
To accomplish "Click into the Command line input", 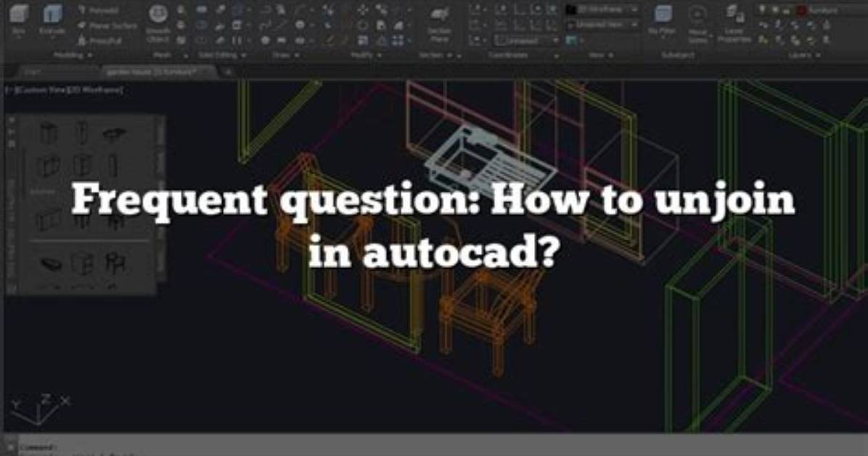I will coord(443,446).
